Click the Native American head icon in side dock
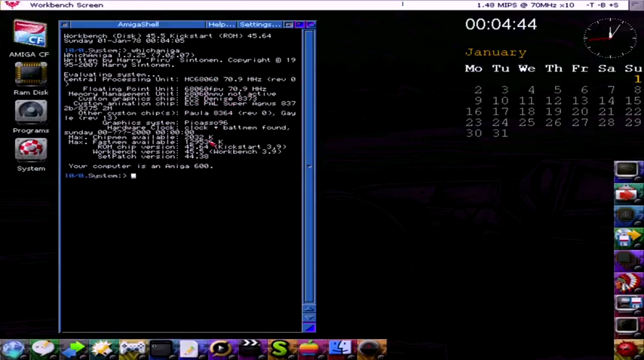The height and width of the screenshot is (360, 644). (x=627, y=282)
